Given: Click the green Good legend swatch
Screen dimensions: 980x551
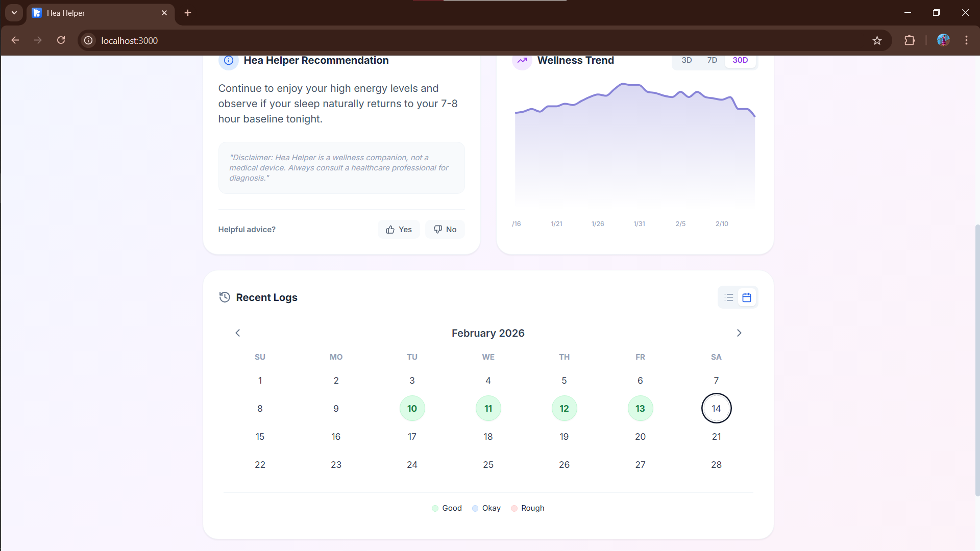Looking at the screenshot, I should [435, 508].
